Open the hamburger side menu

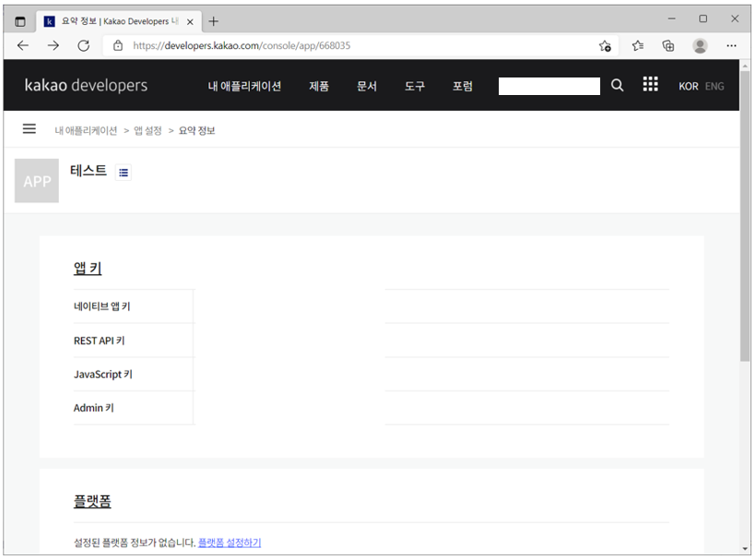coord(30,129)
